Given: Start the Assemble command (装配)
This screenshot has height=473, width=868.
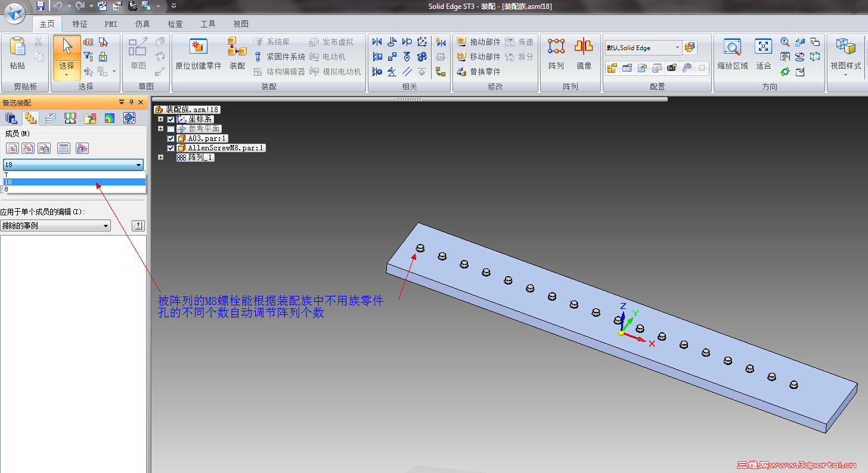Looking at the screenshot, I should click(237, 53).
